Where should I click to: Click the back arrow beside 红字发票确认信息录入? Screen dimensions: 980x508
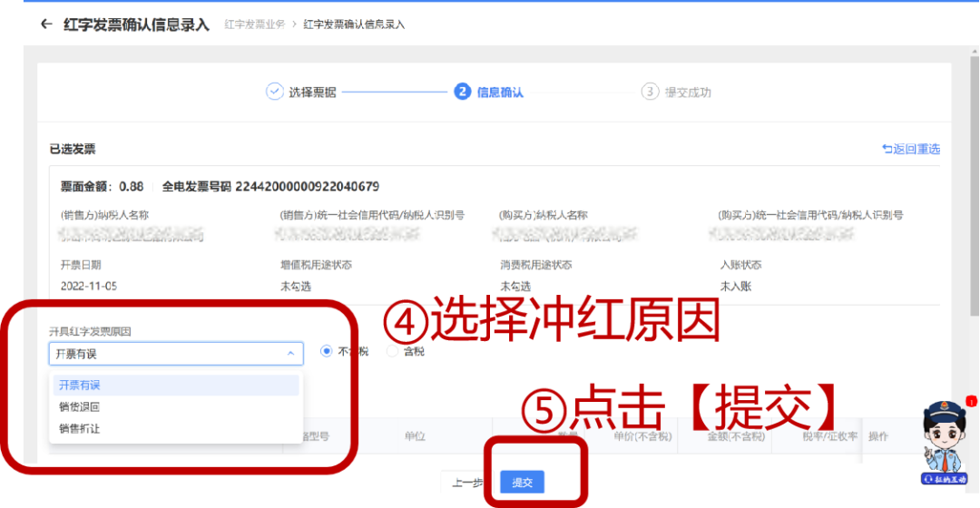(46, 24)
